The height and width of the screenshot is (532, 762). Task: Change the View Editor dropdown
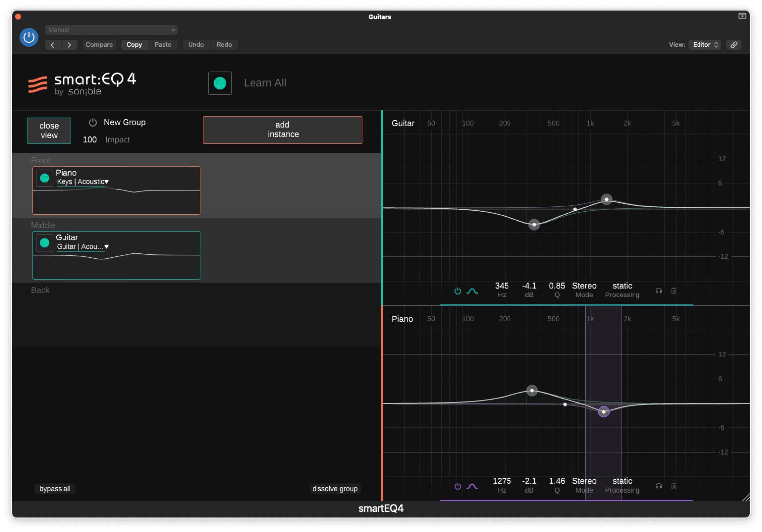pyautogui.click(x=704, y=44)
